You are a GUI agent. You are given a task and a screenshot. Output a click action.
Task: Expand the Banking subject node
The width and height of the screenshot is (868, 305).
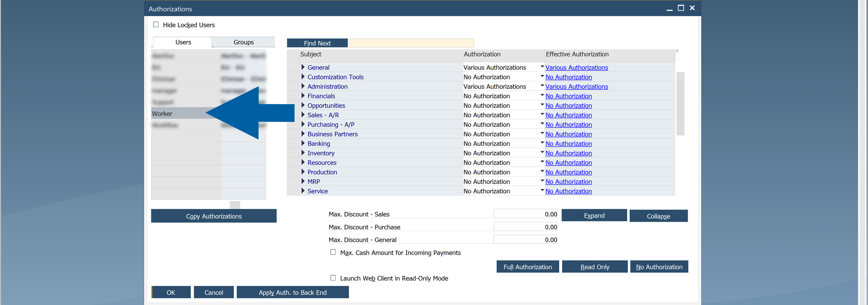(303, 143)
